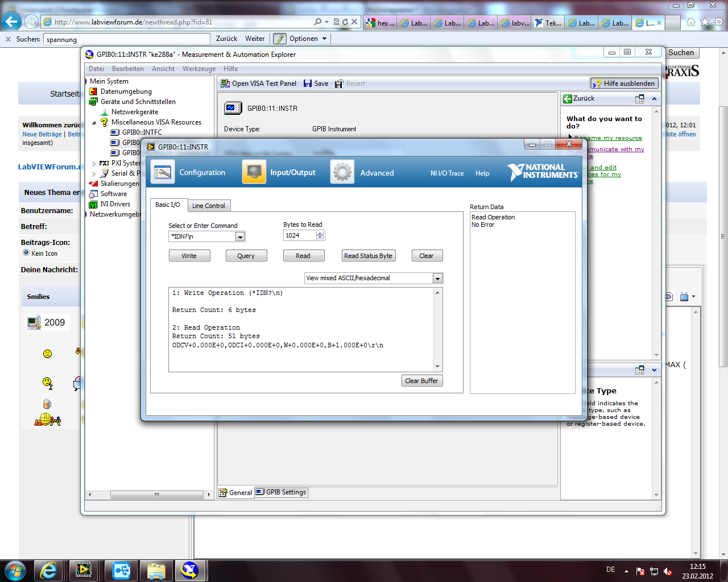Click the browser home icon
Image resolution: width=728 pixels, height=582 pixels.
point(691,22)
